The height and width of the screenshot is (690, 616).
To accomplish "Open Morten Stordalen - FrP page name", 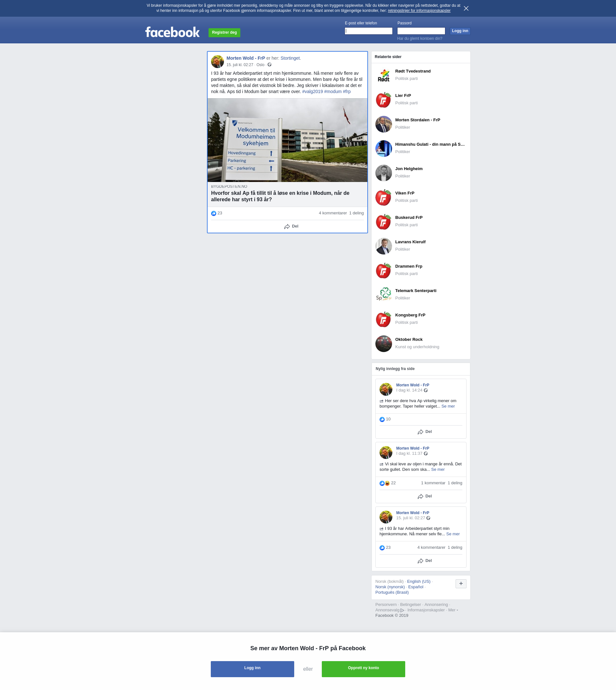I will (417, 120).
